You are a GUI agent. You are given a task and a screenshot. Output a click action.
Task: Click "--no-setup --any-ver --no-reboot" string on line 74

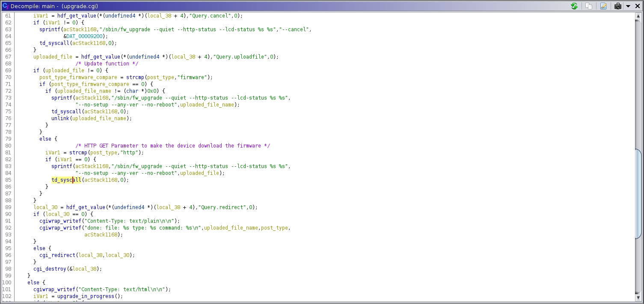(x=126, y=105)
